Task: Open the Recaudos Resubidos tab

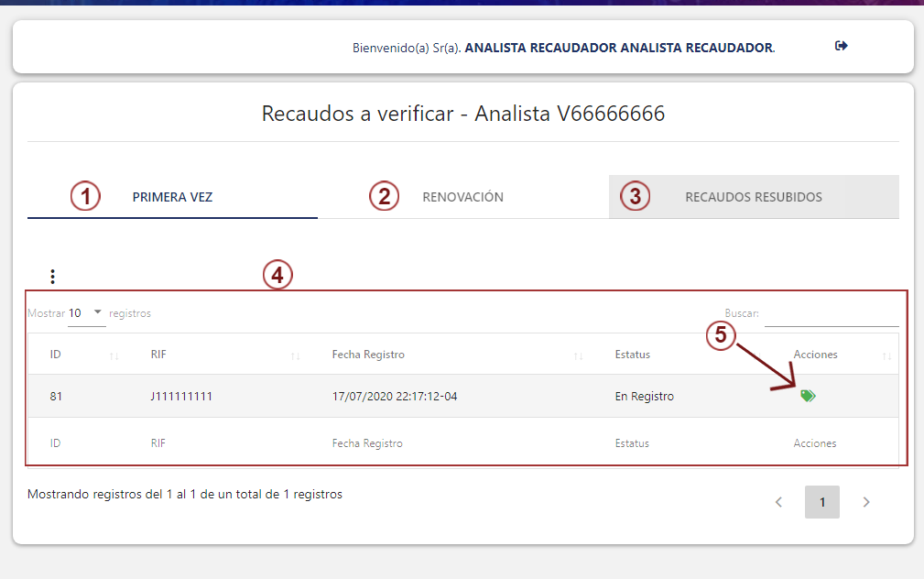Action: pos(753,197)
